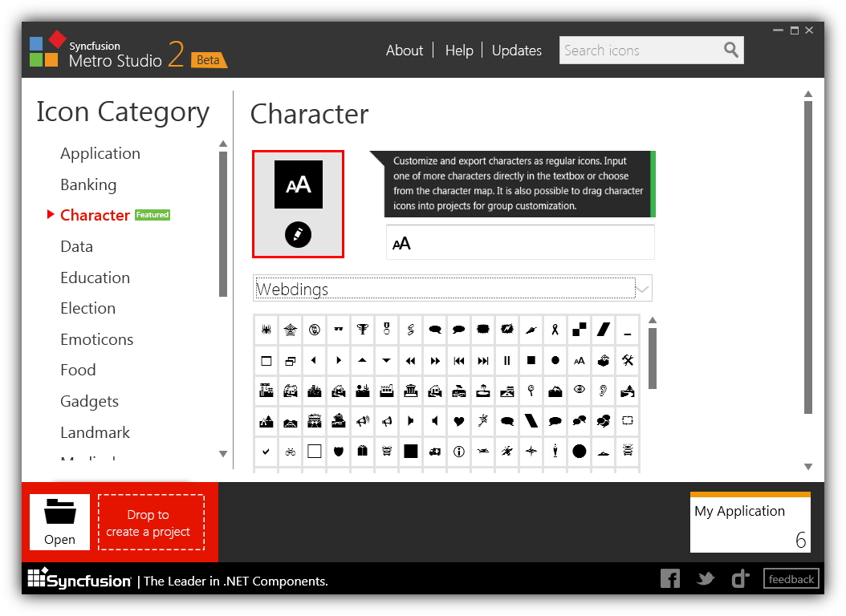Click main panel scroll-up arrow
Viewport: 846px width, 616px height.
[x=807, y=94]
